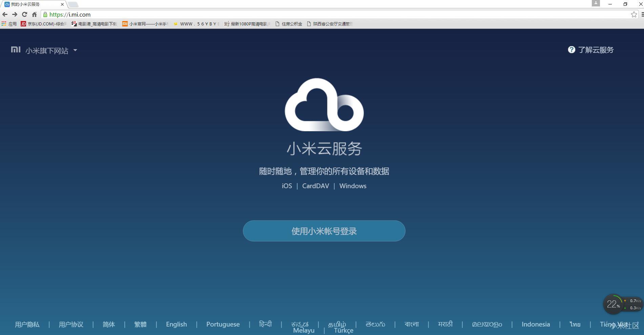The width and height of the screenshot is (644, 335).
Task: Switch language to 简体
Action: pyautogui.click(x=109, y=324)
